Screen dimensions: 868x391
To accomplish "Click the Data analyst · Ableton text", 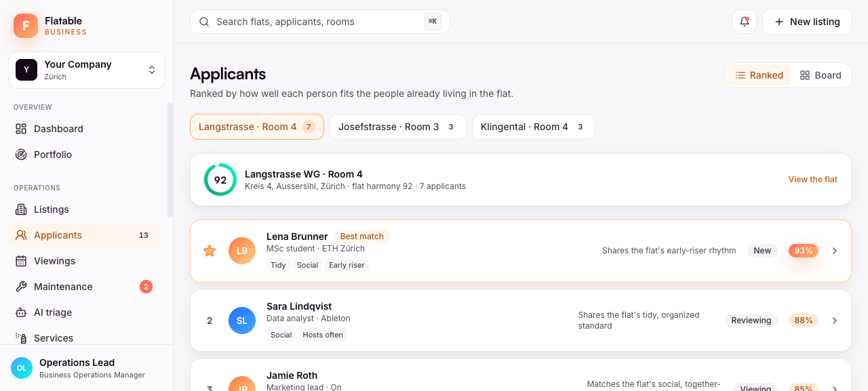I will click(309, 318).
